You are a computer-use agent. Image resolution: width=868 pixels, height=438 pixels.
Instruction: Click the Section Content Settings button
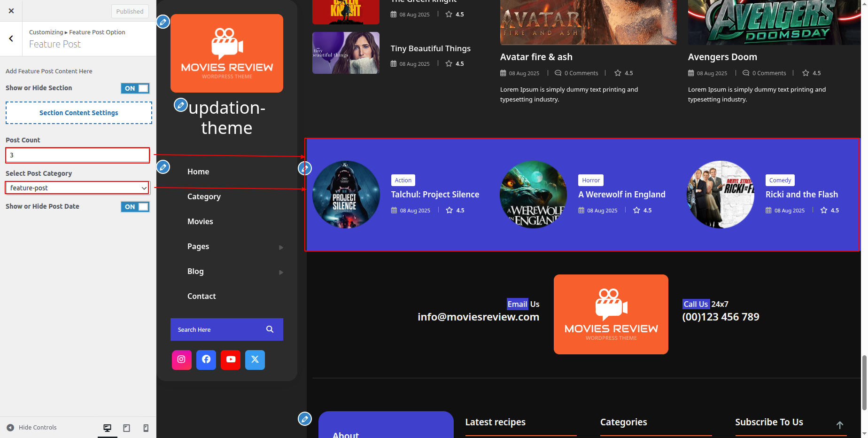click(79, 113)
